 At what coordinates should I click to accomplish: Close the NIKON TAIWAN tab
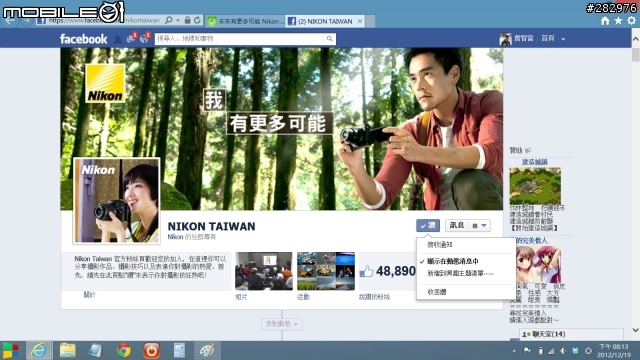pos(360,21)
